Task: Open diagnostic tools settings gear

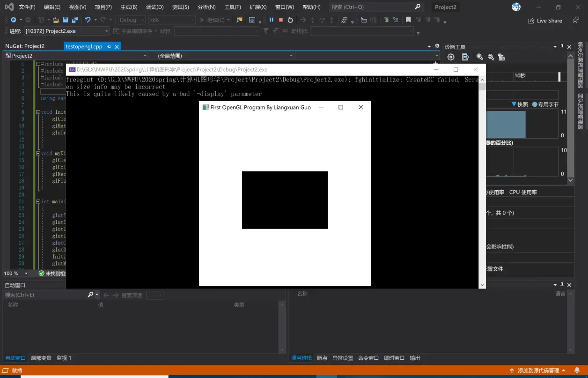Action: coord(451,57)
